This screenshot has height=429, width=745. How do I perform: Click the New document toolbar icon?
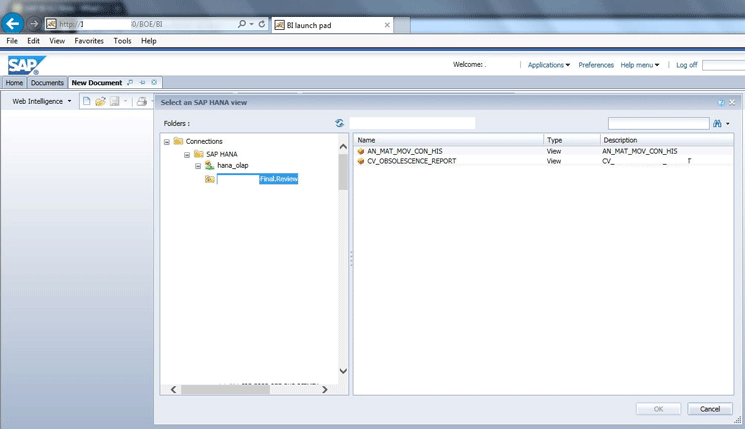(86, 101)
